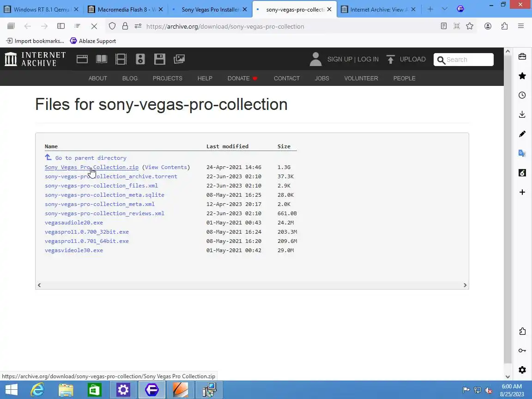Screen dimensions: 532x399
Task: Click View Contents link
Action: click(166, 167)
